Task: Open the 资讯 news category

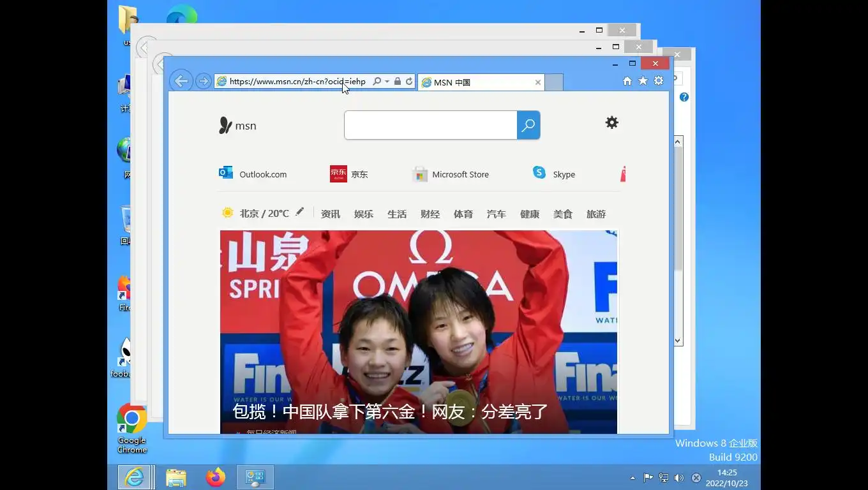Action: click(x=331, y=214)
